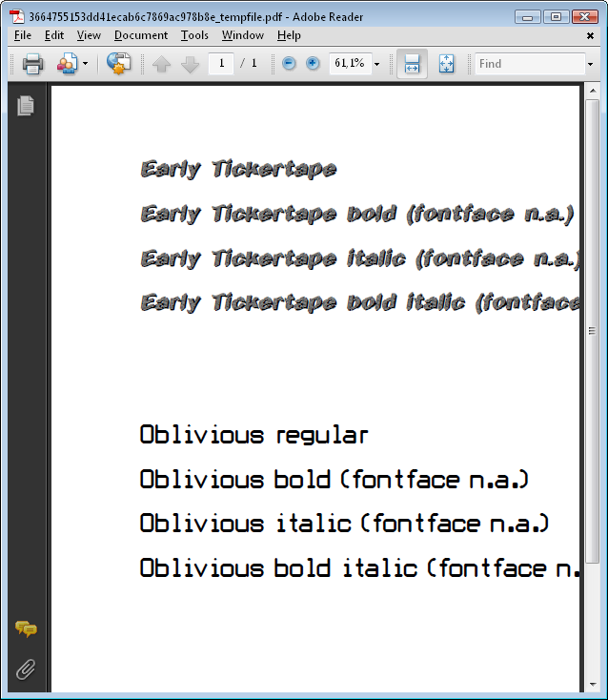The height and width of the screenshot is (700, 608).
Task: Zoom out with the minus button
Action: pos(289,64)
